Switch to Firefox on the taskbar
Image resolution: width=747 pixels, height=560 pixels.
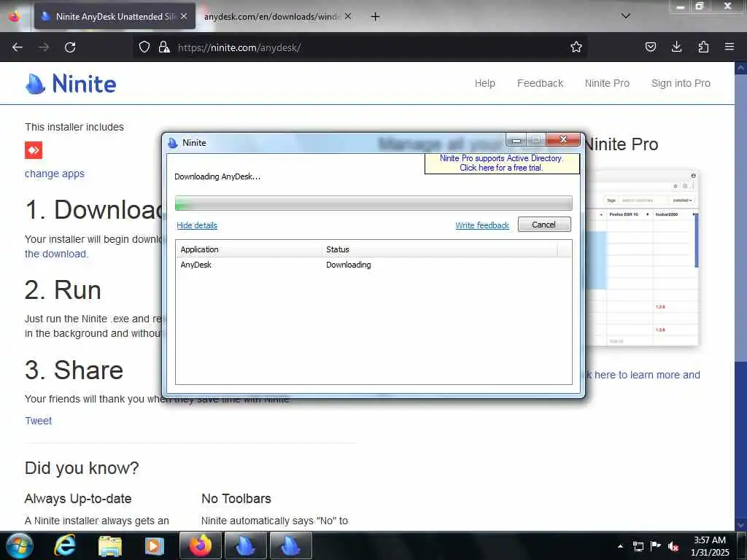tap(200, 545)
